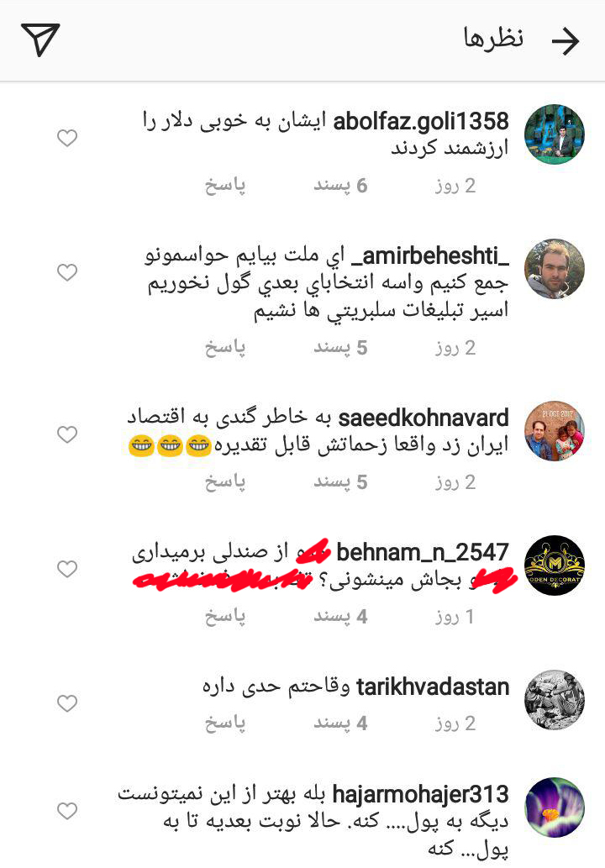Like hajarmohajer313's comment
The width and height of the screenshot is (605, 868).
click(x=67, y=811)
